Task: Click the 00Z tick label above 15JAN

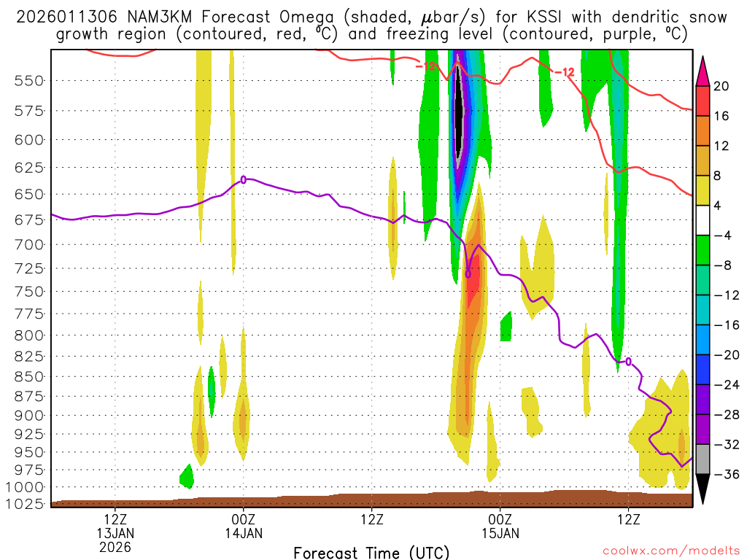Action: (x=500, y=519)
